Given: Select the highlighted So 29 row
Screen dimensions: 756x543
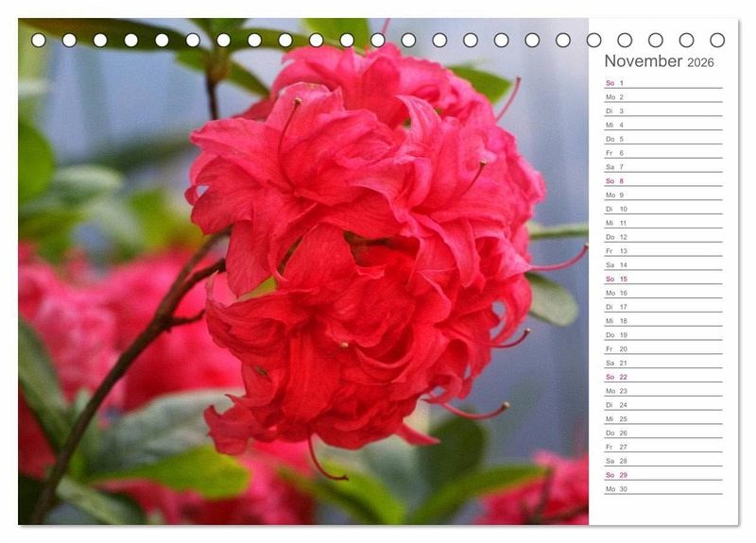Looking at the screenshot, I should pyautogui.click(x=662, y=475).
